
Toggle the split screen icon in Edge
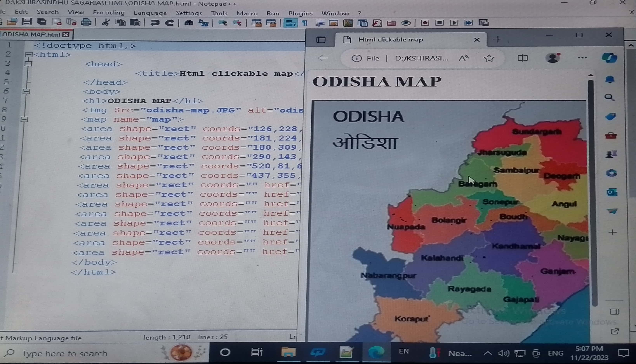point(522,58)
